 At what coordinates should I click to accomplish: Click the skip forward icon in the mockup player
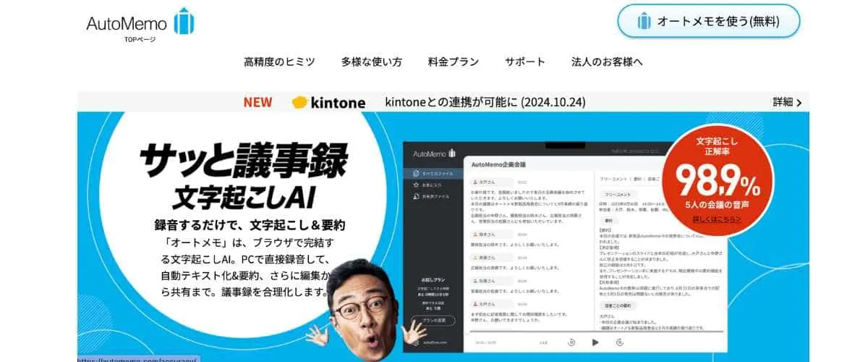click(619, 342)
